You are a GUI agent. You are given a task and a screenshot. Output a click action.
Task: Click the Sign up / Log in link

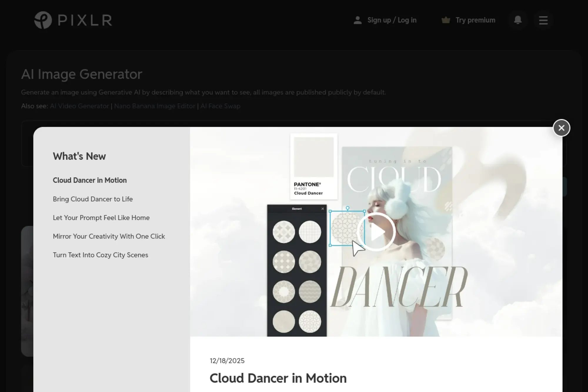coord(392,20)
